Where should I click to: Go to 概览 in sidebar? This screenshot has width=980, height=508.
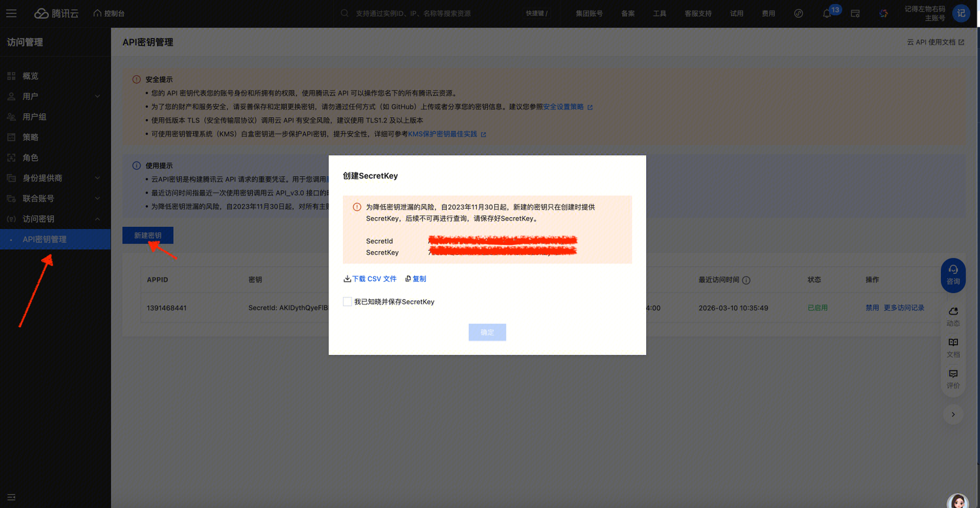(31, 76)
